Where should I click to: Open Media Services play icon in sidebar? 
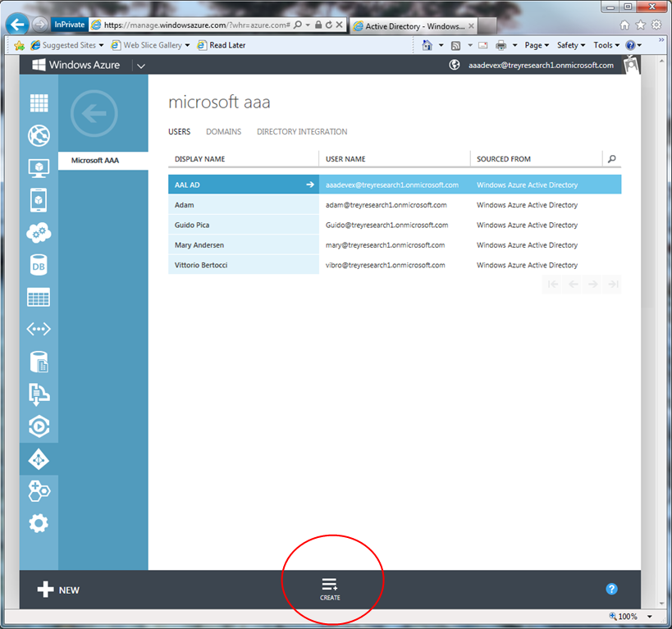point(39,426)
